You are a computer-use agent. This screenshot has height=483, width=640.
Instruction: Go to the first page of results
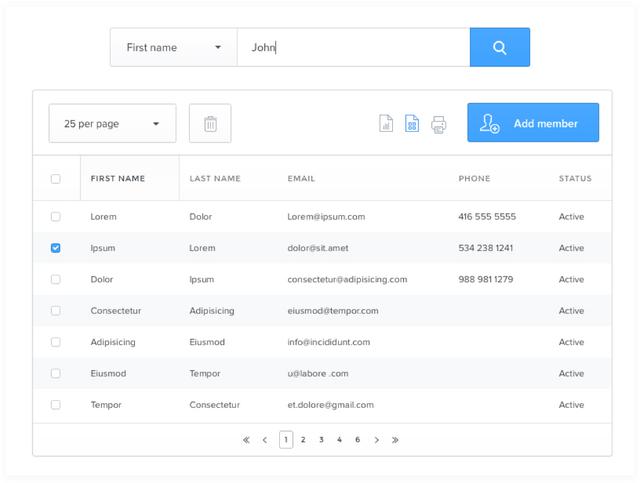(246, 440)
